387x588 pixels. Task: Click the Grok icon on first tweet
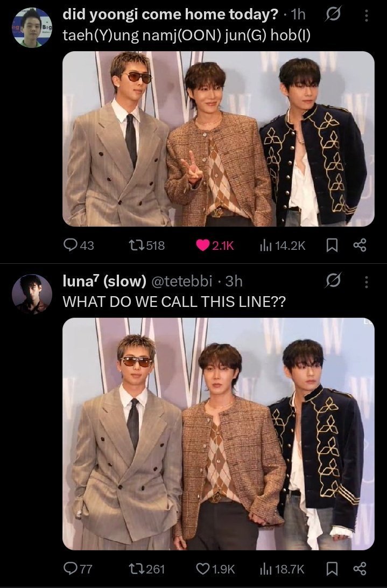pos(333,16)
